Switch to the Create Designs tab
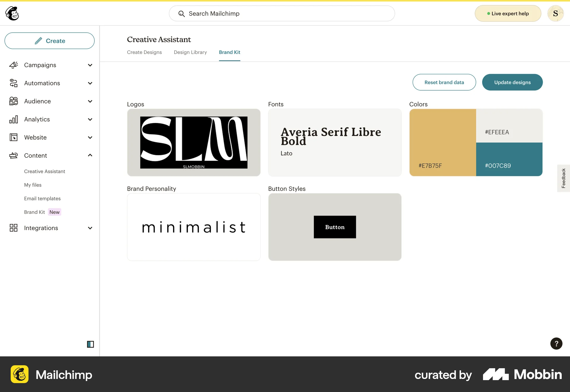This screenshot has height=392, width=570. (144, 52)
